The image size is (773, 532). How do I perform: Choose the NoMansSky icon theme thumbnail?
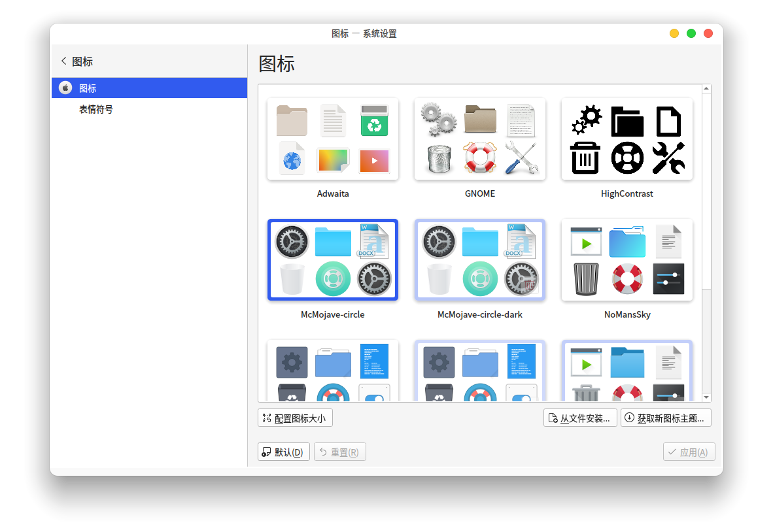click(627, 259)
